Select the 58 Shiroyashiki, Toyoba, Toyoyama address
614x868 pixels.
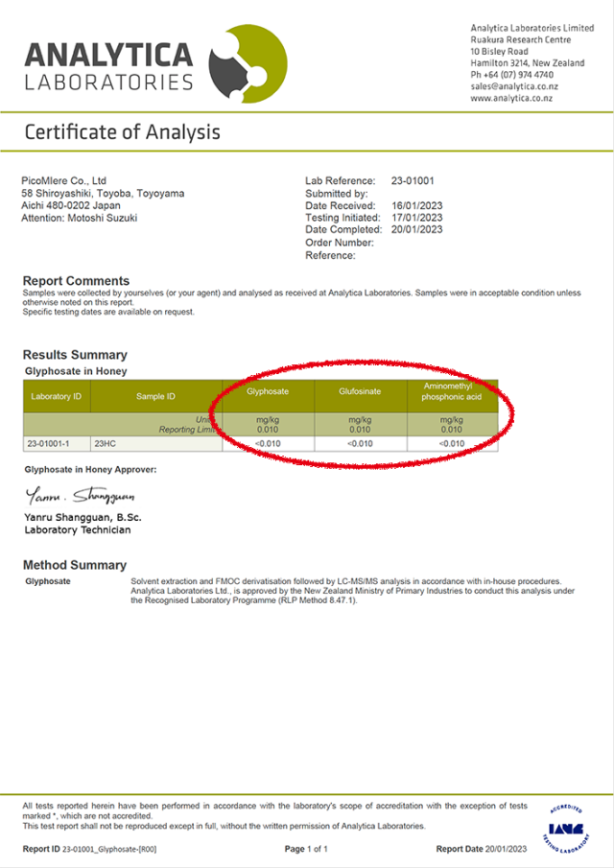(x=103, y=193)
